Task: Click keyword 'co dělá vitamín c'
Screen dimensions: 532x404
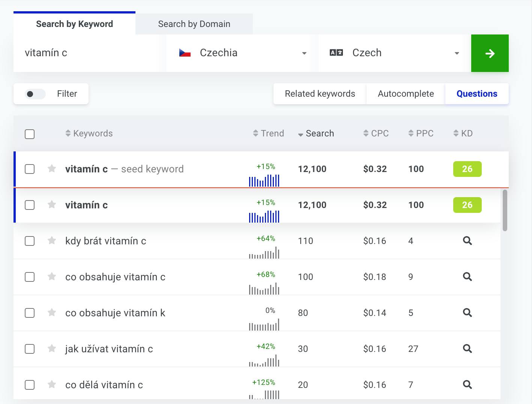Action: (104, 385)
